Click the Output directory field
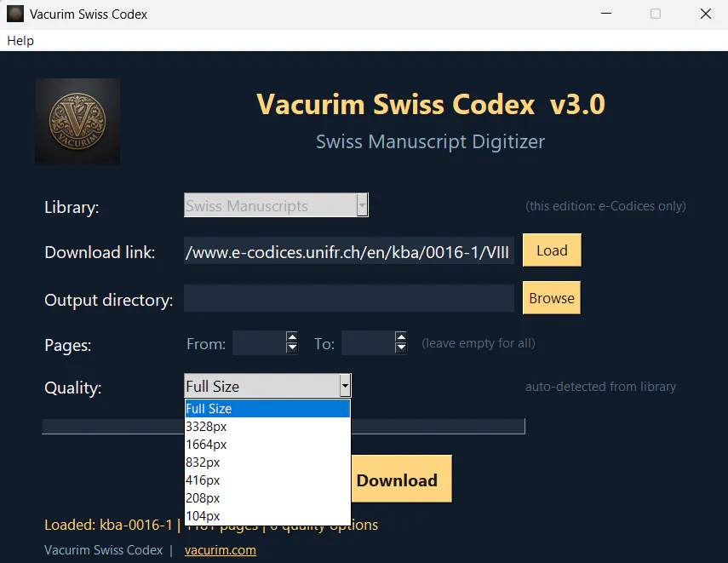The height and width of the screenshot is (563, 728). click(349, 298)
